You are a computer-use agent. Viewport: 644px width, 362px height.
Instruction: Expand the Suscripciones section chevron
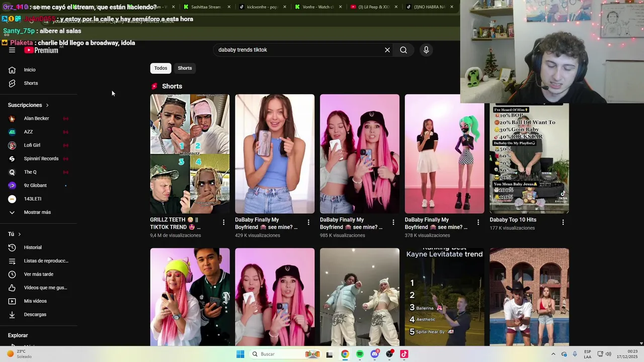(47, 105)
